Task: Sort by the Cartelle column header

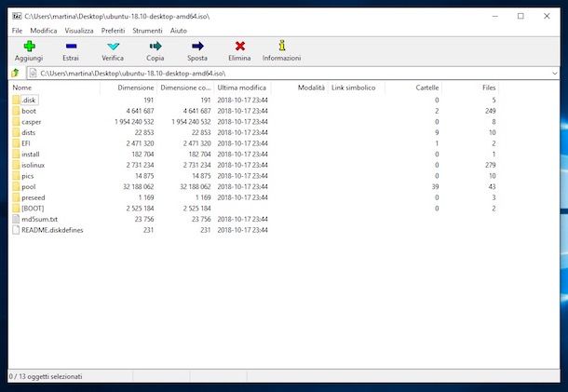Action: (412, 88)
